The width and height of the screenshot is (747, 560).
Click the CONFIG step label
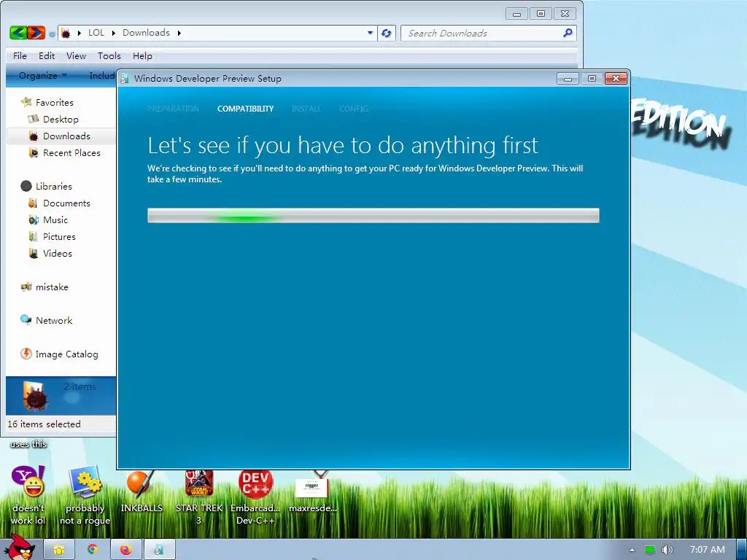pyautogui.click(x=354, y=109)
